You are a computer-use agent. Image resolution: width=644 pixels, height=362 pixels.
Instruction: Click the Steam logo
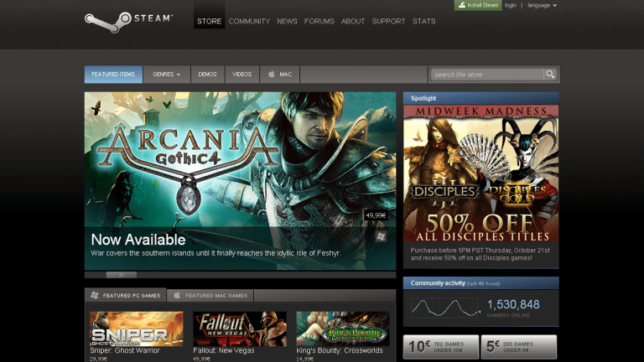(128, 22)
